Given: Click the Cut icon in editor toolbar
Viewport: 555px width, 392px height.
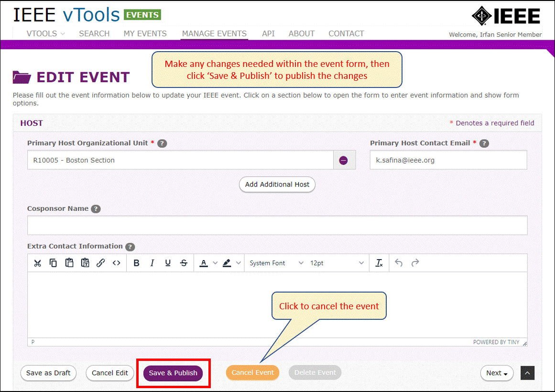Looking at the screenshot, I should pyautogui.click(x=37, y=263).
